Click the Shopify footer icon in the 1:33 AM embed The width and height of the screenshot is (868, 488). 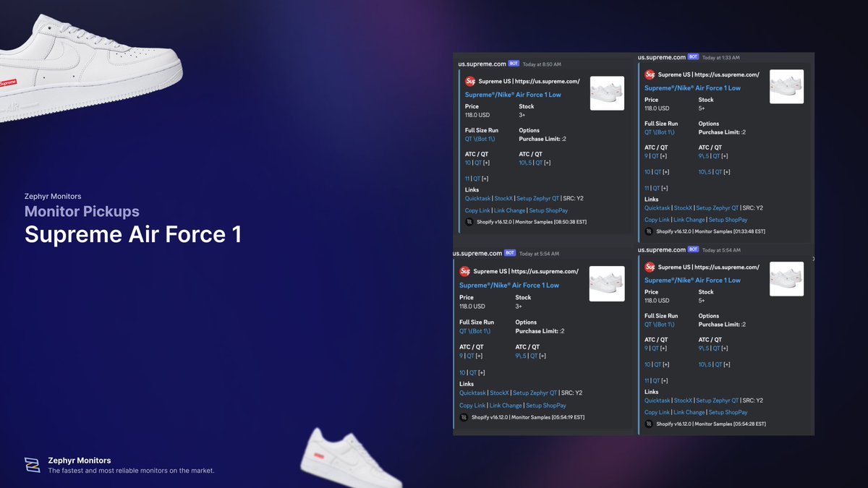[648, 231]
